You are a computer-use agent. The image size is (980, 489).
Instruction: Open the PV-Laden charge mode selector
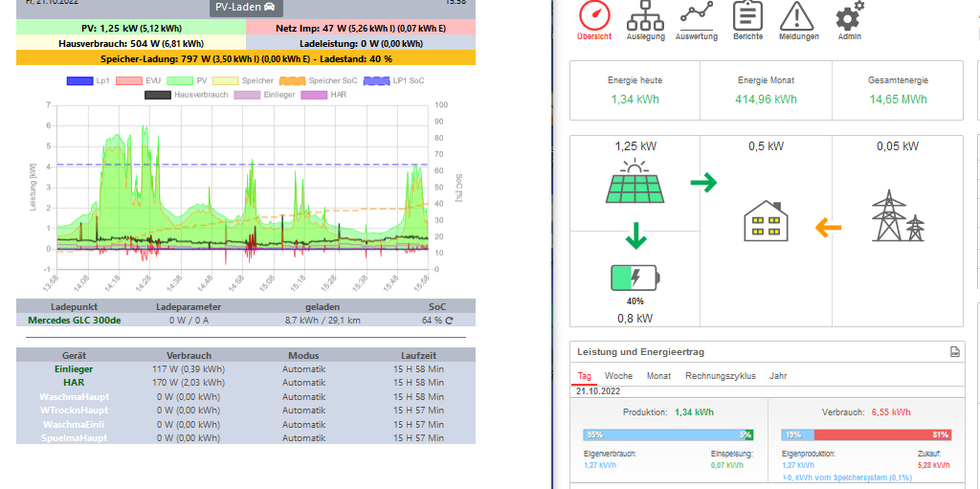click(243, 7)
